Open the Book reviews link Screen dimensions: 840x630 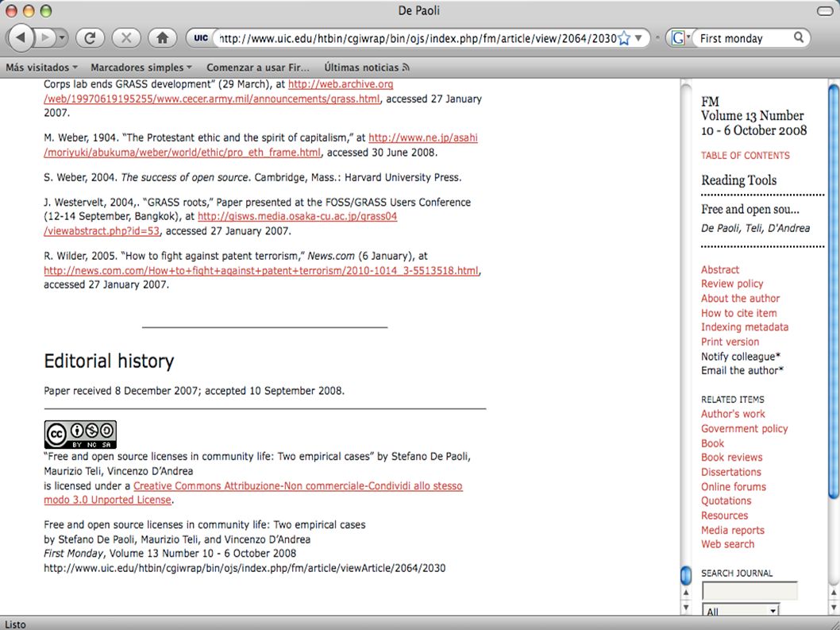coord(731,458)
